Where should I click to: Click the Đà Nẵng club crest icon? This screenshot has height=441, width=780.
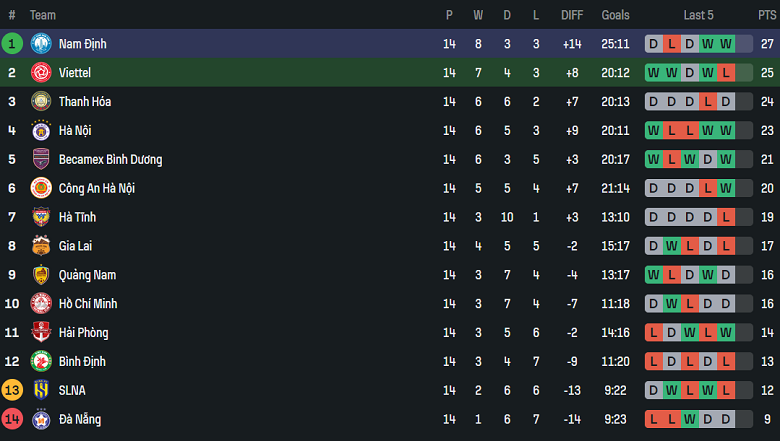41,419
